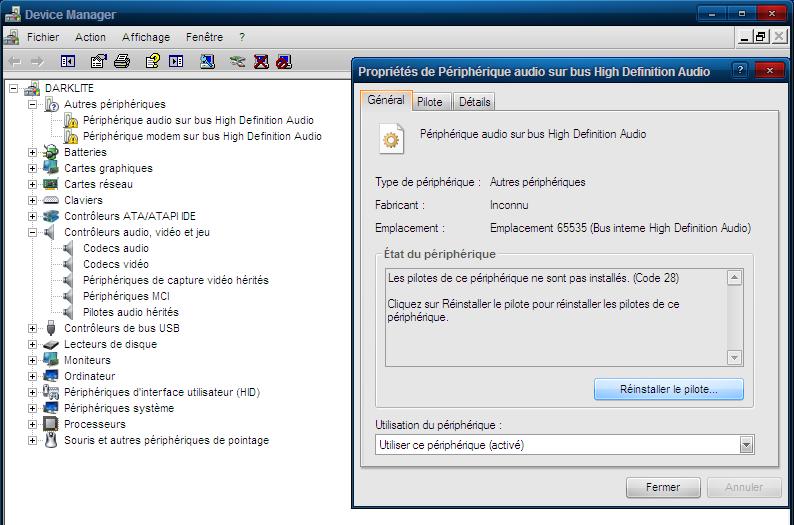Click the Fermer button
The image size is (794, 525).
pos(663,488)
